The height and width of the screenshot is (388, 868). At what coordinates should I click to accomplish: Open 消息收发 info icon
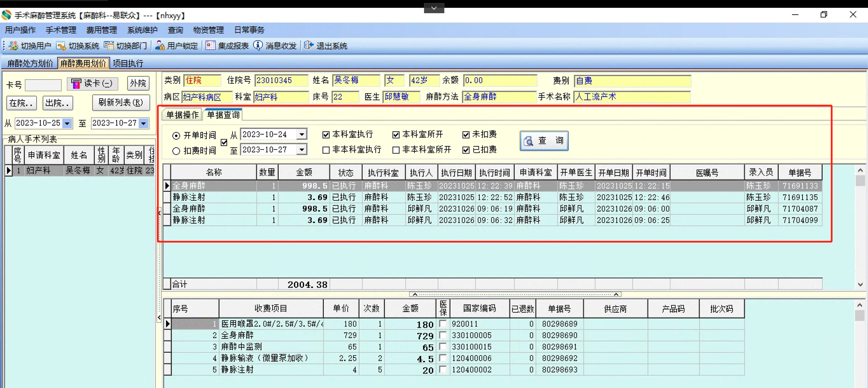click(x=258, y=46)
